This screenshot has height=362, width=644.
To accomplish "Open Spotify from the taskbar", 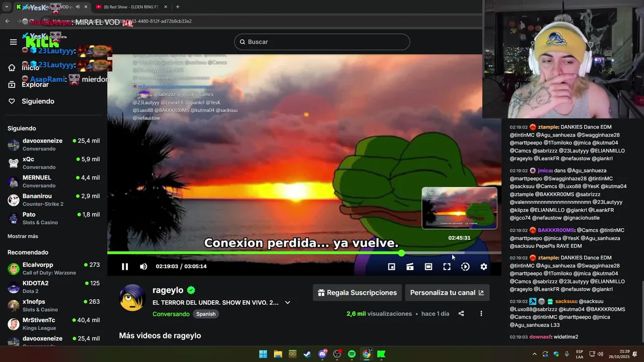I will tap(352, 354).
